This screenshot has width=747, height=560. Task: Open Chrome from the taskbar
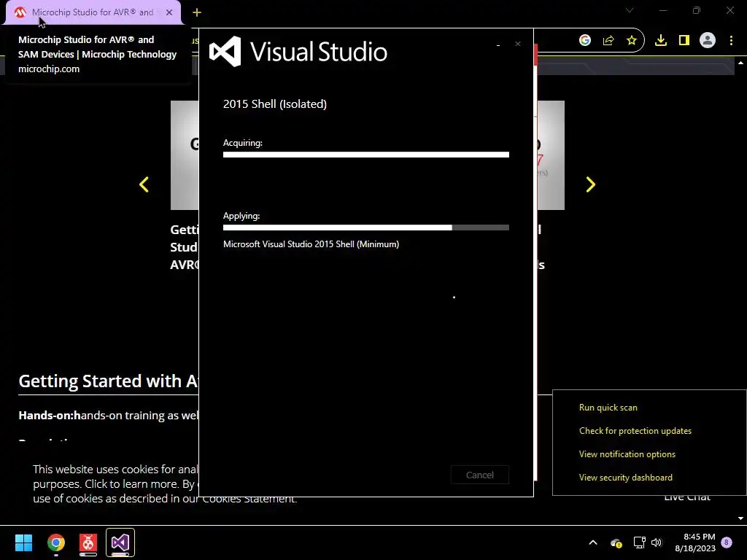[x=55, y=542]
